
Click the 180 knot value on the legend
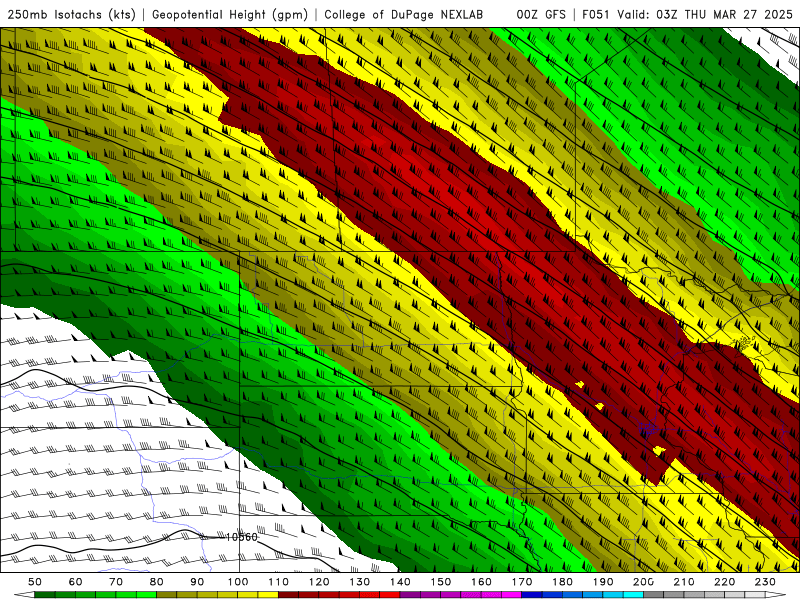coord(562,582)
